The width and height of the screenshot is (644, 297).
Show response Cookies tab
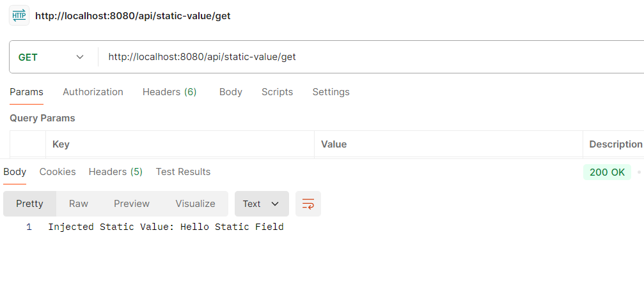[x=58, y=172]
